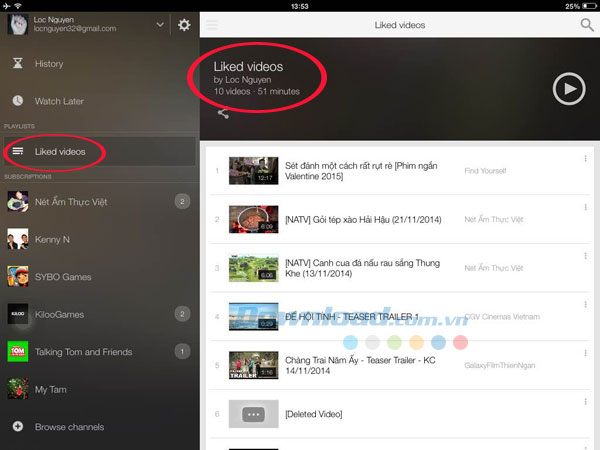This screenshot has width=600, height=450.
Task: Open options menu for Canh cua đá video
Action: (x=585, y=256)
